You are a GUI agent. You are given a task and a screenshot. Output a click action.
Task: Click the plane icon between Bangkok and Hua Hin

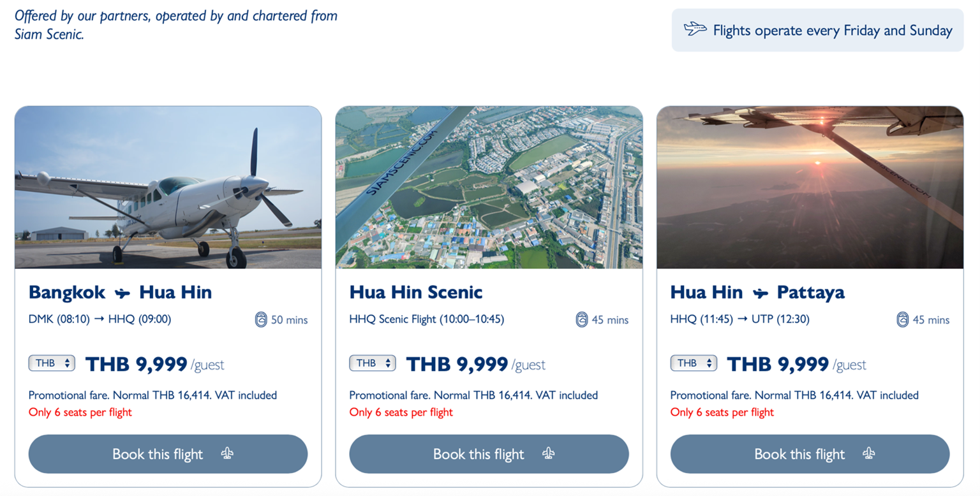pos(122,293)
